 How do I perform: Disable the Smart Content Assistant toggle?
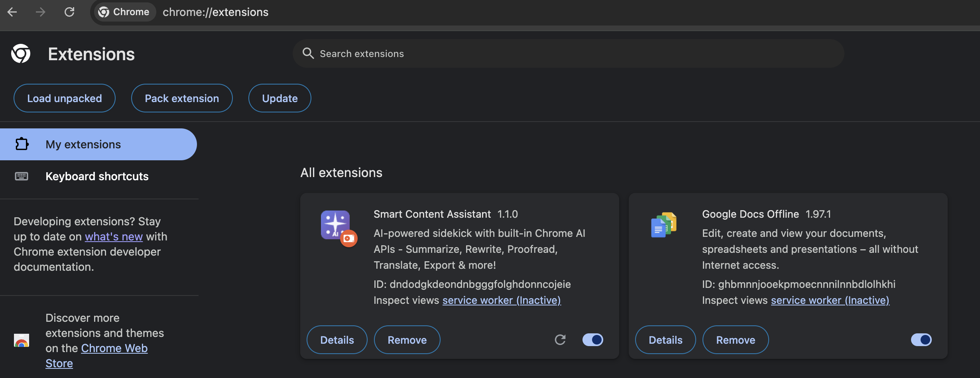[x=592, y=340]
